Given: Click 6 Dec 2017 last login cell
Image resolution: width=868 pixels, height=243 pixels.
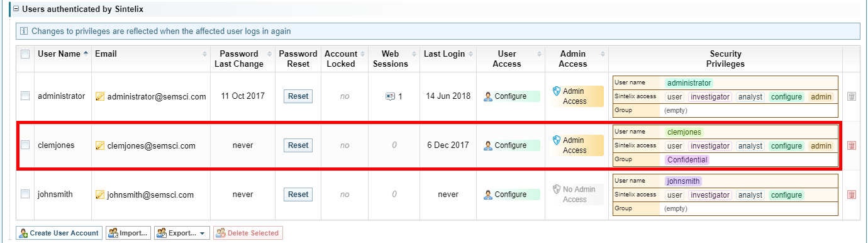Looking at the screenshot, I should click(x=448, y=145).
